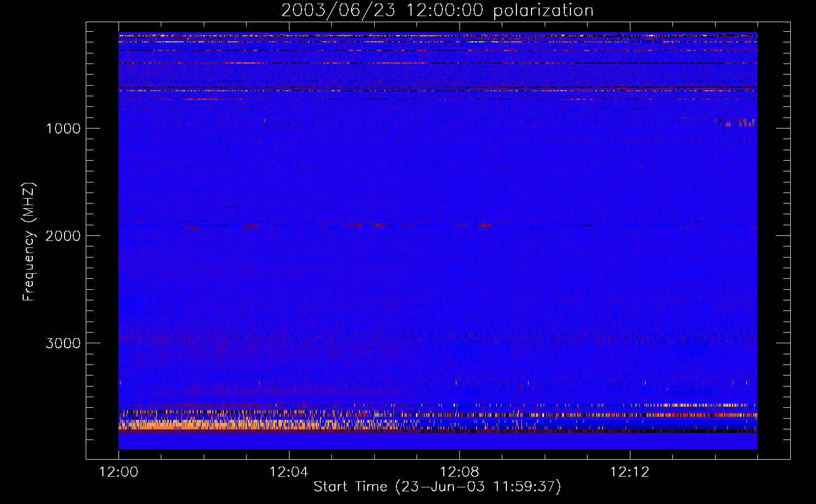Click the 2000 frequency tick label
This screenshot has height=504, width=816.
click(63, 236)
